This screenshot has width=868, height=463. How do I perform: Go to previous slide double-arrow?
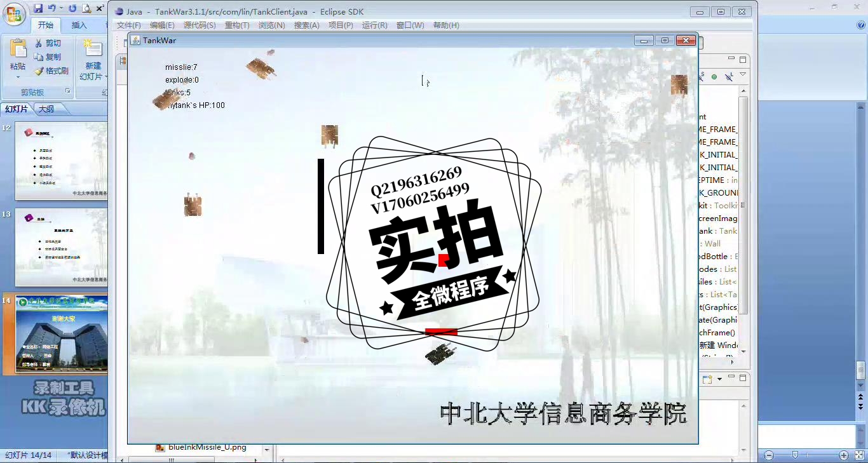tap(861, 398)
